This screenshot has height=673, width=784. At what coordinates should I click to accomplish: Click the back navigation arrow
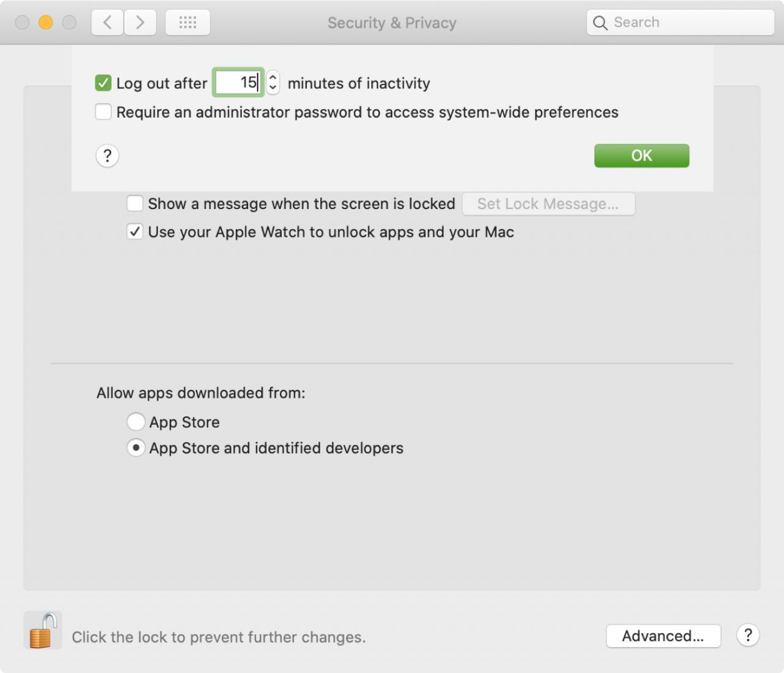tap(107, 23)
